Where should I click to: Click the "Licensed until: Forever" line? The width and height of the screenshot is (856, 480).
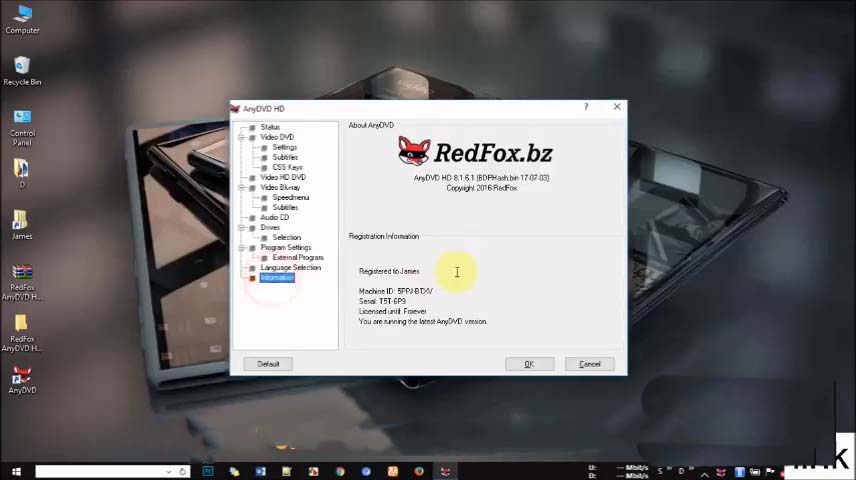point(393,311)
